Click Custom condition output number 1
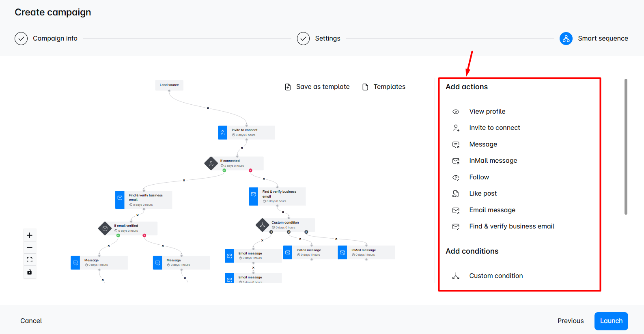Image resolution: width=644 pixels, height=334 pixels. (x=271, y=232)
